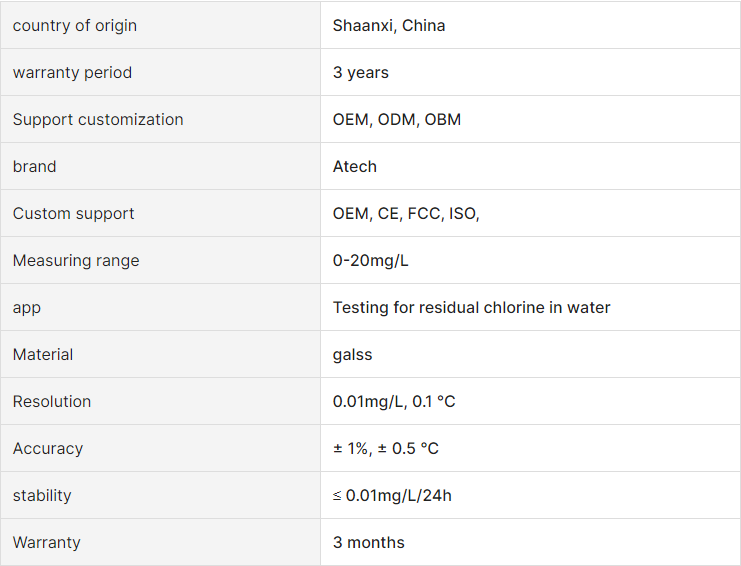The height and width of the screenshot is (566, 741).
Task: Select the '≤ 0.01mg/L/24h' stability value
Action: pyautogui.click(x=392, y=496)
